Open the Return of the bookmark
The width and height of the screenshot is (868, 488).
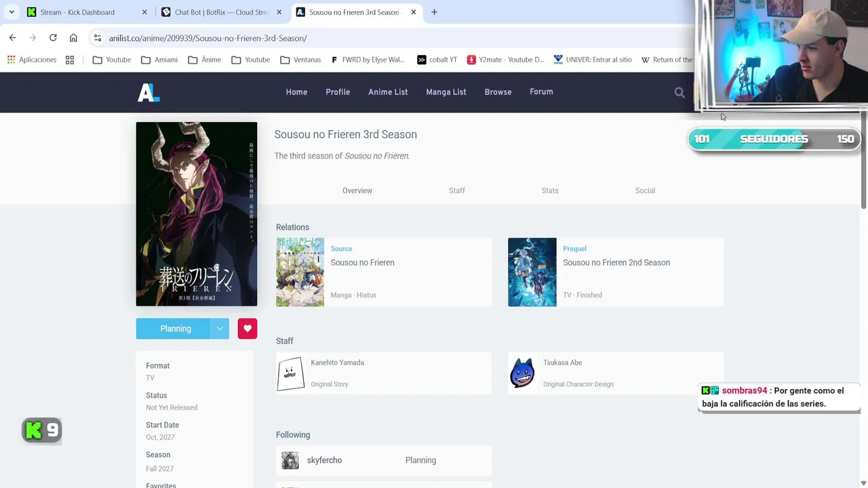(667, 60)
